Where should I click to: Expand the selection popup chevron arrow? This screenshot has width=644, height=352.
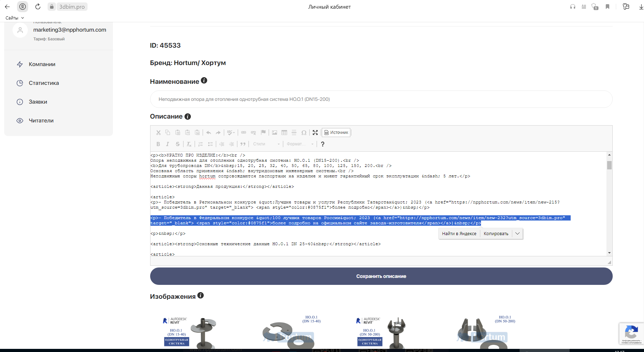[x=517, y=234]
